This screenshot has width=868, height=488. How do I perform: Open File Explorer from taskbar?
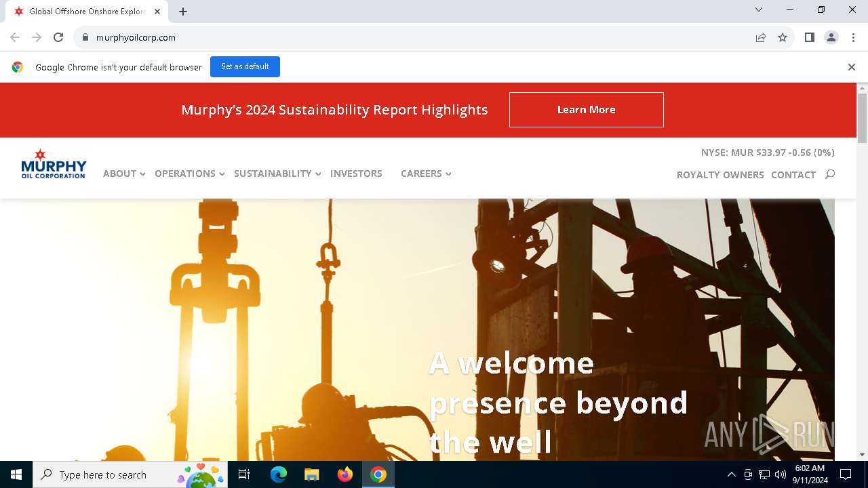[311, 474]
